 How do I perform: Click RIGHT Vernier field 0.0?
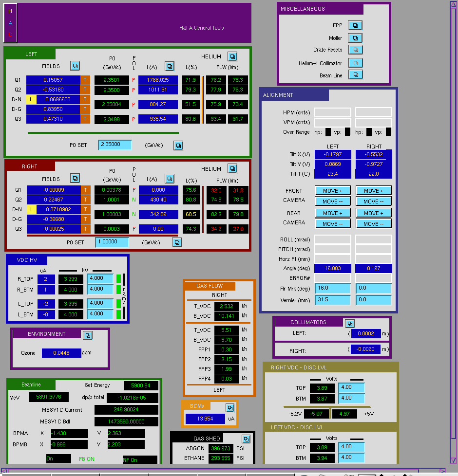pos(374,300)
